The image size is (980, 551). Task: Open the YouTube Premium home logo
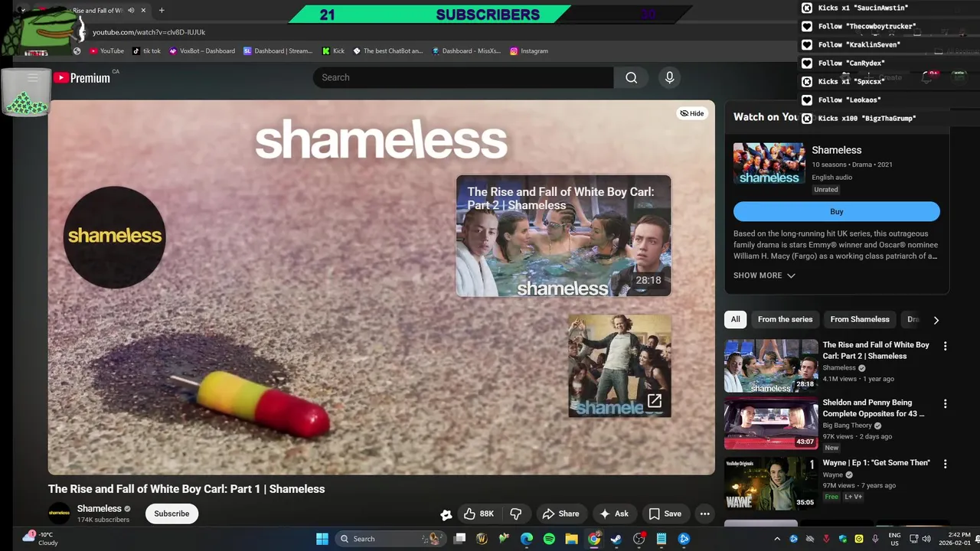82,77
